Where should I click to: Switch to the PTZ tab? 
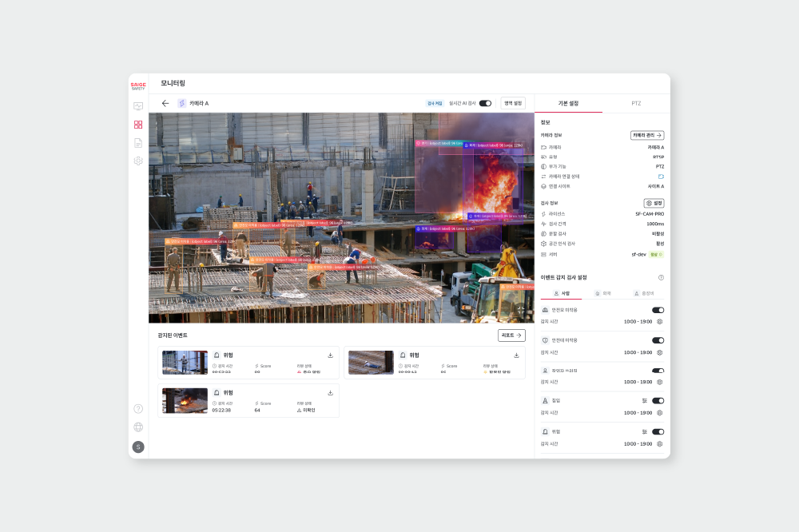[x=636, y=103]
